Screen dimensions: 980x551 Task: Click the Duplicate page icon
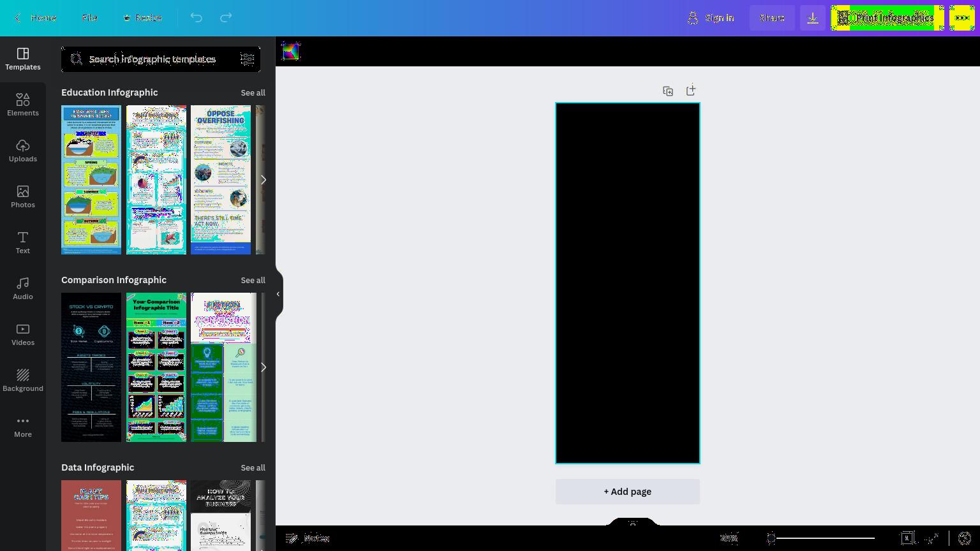(668, 91)
